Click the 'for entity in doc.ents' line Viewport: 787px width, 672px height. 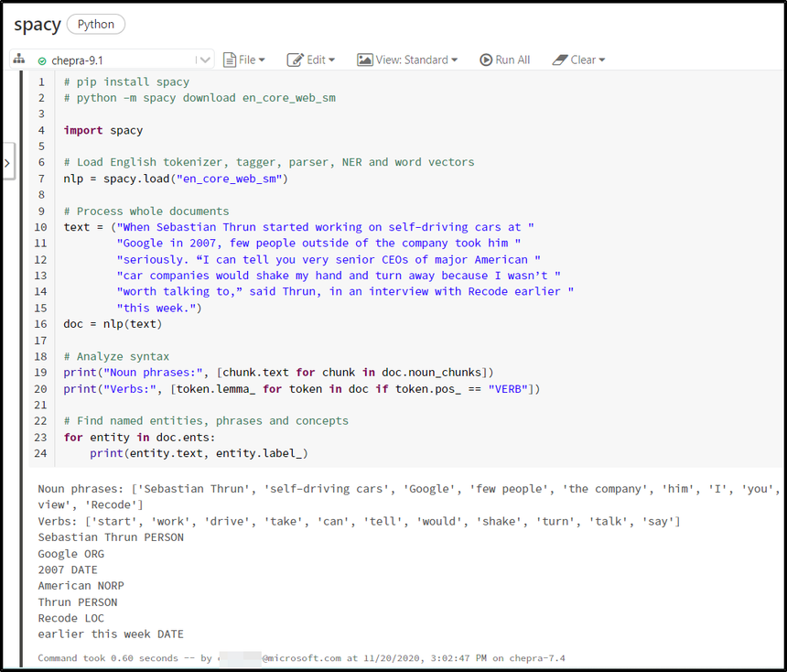(x=137, y=438)
